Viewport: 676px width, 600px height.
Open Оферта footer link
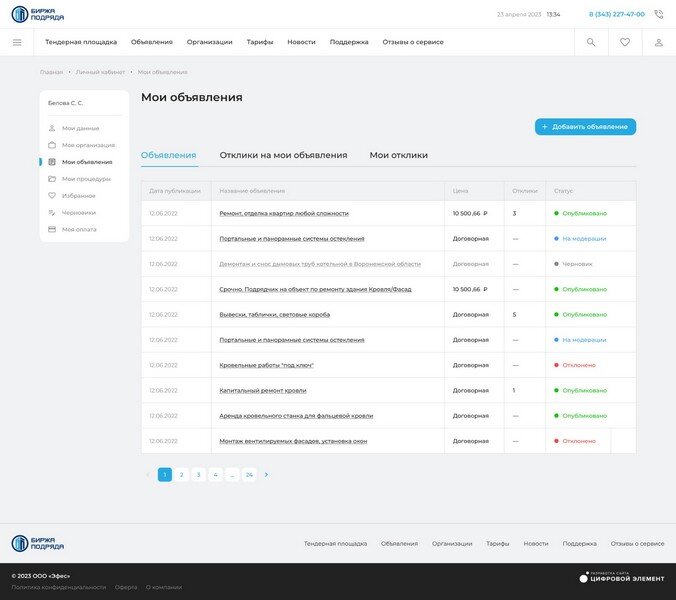126,587
